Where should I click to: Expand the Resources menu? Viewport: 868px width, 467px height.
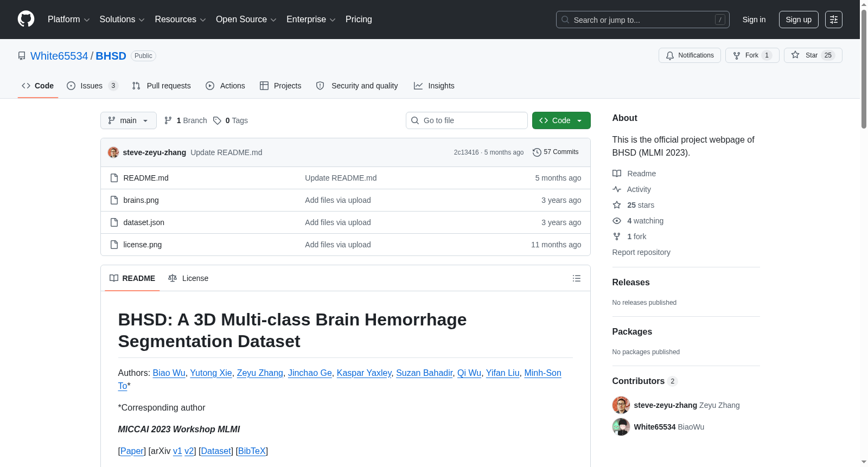pyautogui.click(x=180, y=20)
